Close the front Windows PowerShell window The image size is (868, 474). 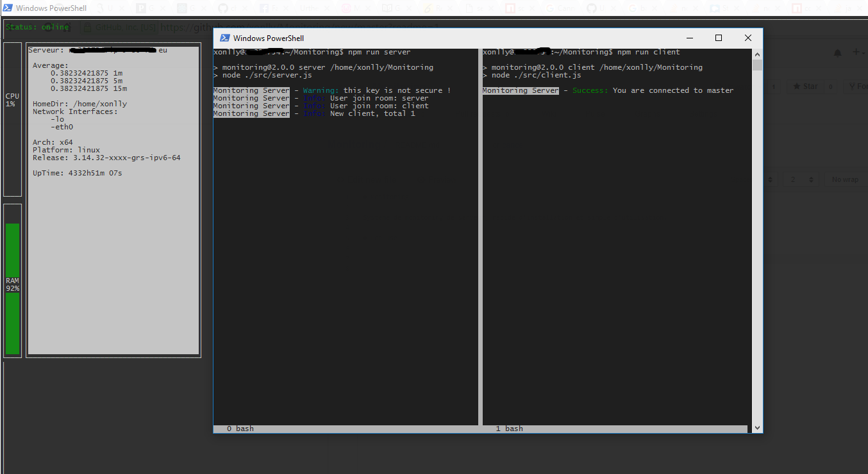[748, 38]
